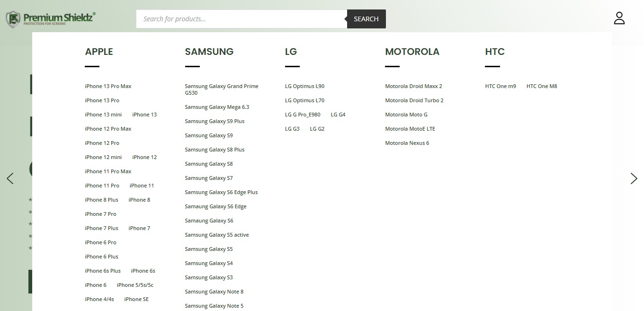644x311 pixels.
Task: Open the APPLE category heading
Action: pyautogui.click(x=99, y=52)
